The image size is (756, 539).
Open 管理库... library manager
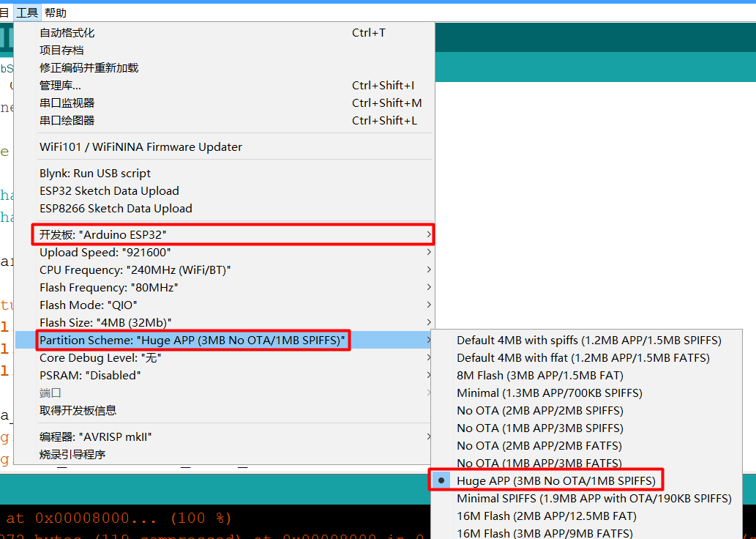[x=224, y=86]
